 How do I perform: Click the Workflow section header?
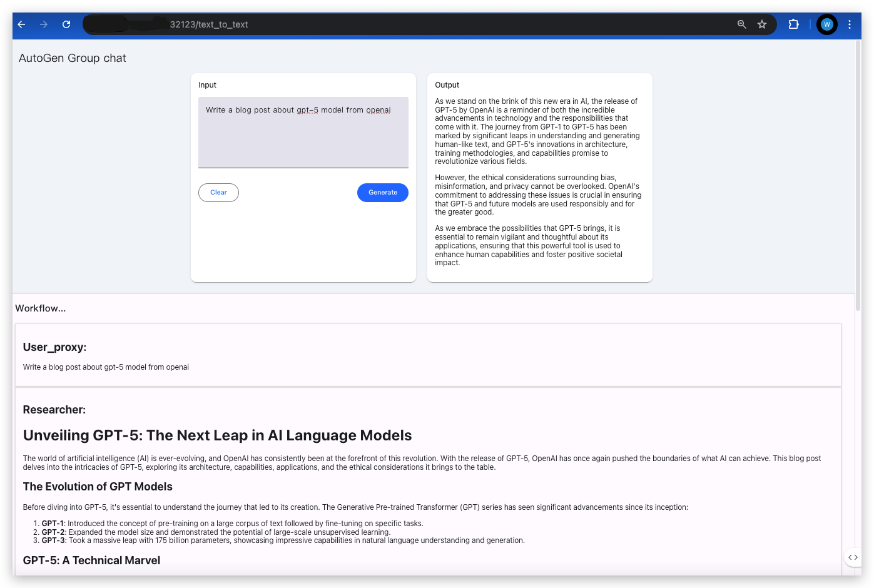40,308
